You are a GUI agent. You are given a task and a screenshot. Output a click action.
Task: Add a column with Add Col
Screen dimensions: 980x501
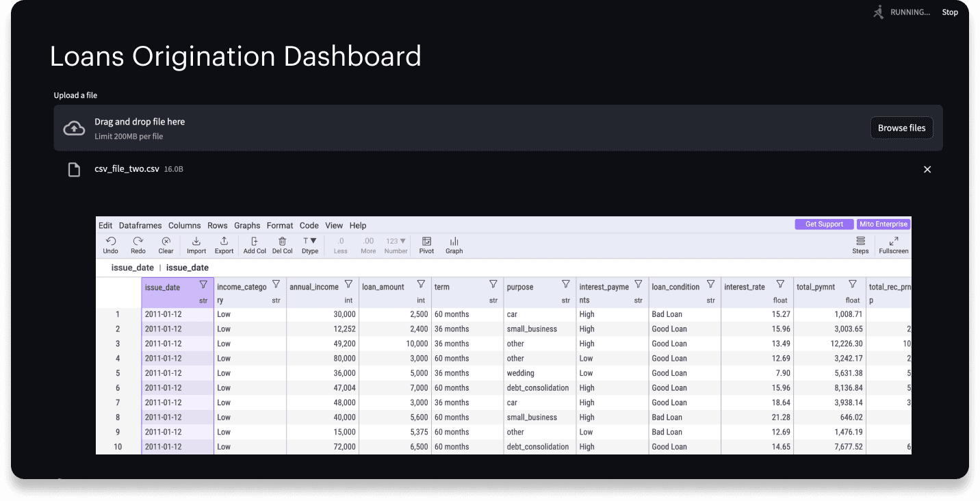[x=255, y=242]
